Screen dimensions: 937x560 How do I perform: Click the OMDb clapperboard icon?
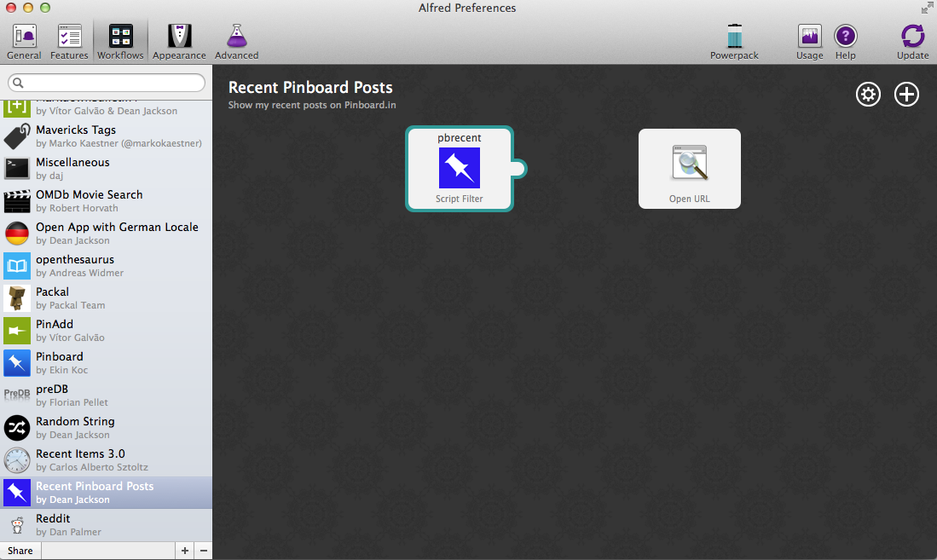pyautogui.click(x=17, y=201)
